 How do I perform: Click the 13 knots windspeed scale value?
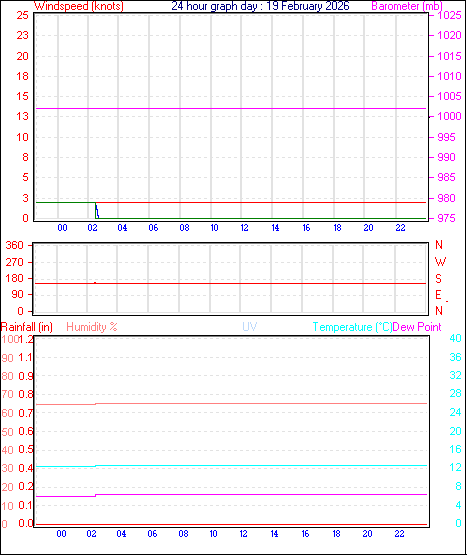coord(22,116)
